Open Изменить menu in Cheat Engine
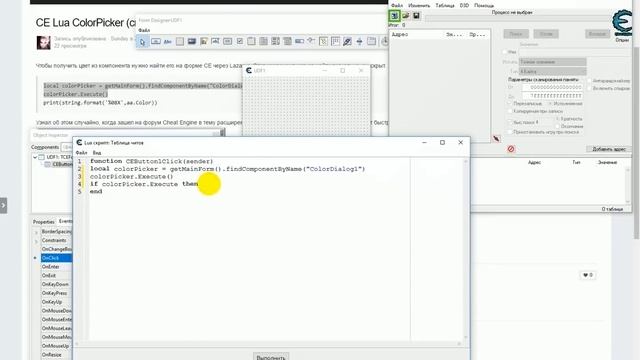The height and width of the screenshot is (360, 640). tap(419, 5)
